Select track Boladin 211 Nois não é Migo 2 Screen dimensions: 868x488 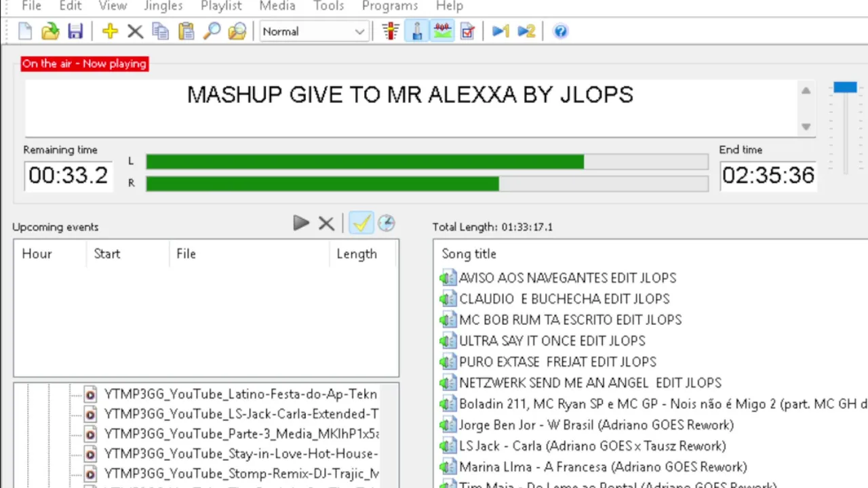(x=663, y=404)
